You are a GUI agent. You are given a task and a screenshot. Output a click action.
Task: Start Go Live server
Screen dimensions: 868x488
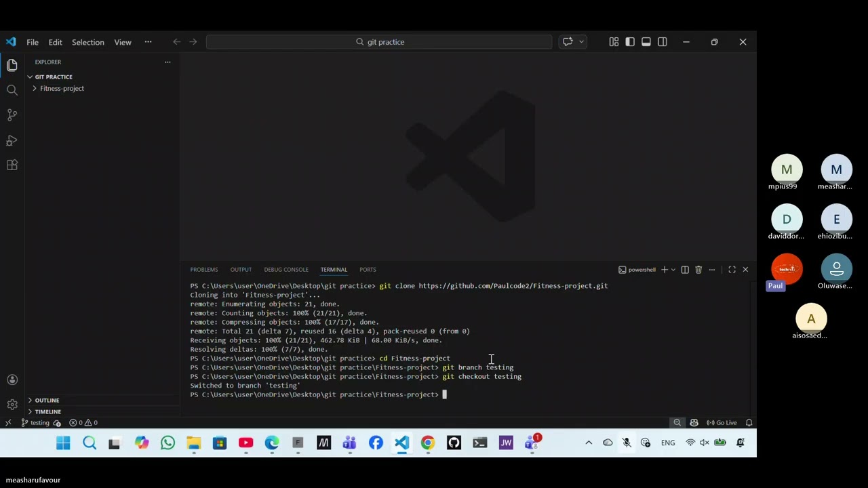pos(722,423)
